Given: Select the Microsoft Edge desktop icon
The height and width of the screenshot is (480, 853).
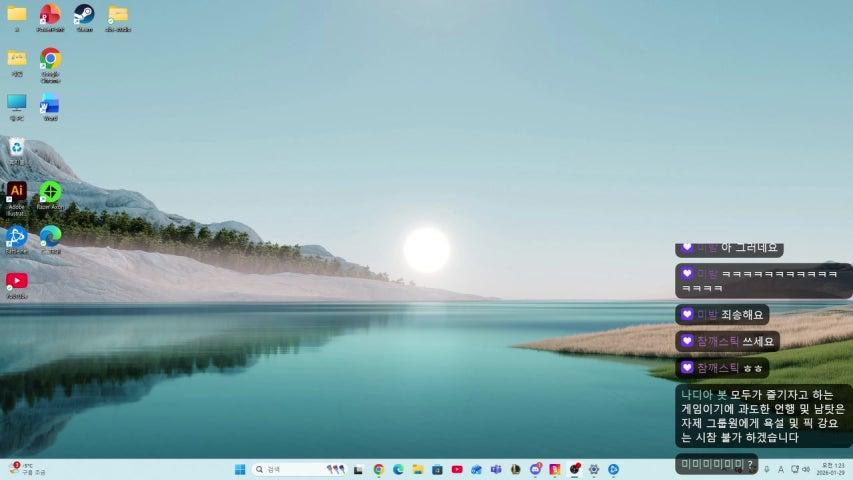Looking at the screenshot, I should pyautogui.click(x=50, y=235).
